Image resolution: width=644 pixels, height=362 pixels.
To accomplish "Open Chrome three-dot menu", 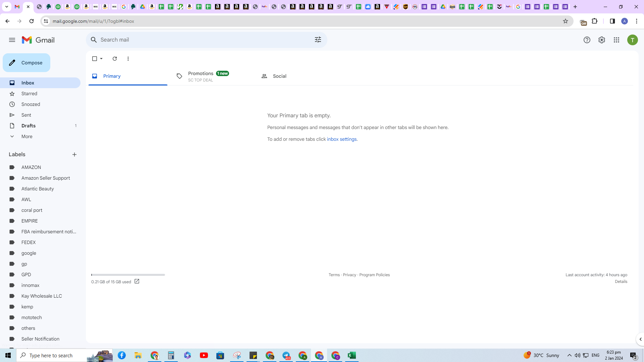I will (x=637, y=21).
